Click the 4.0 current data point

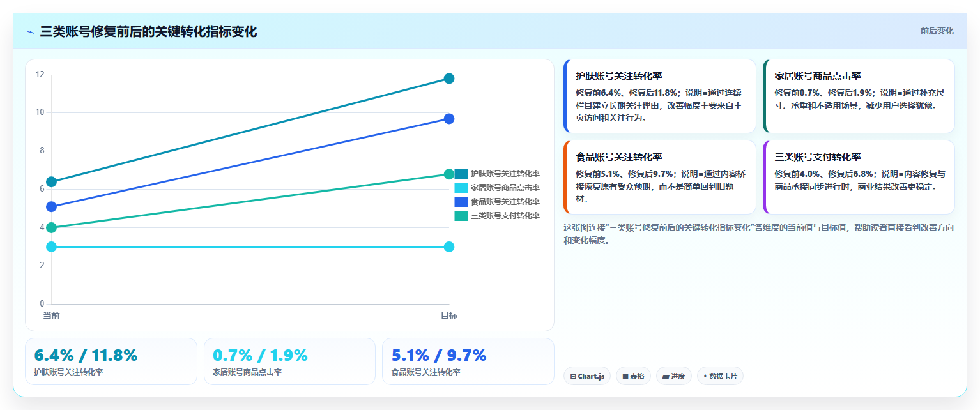(x=52, y=228)
